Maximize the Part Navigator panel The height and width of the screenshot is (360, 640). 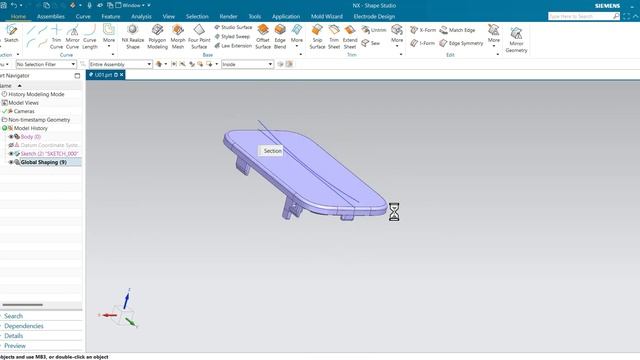[77, 76]
